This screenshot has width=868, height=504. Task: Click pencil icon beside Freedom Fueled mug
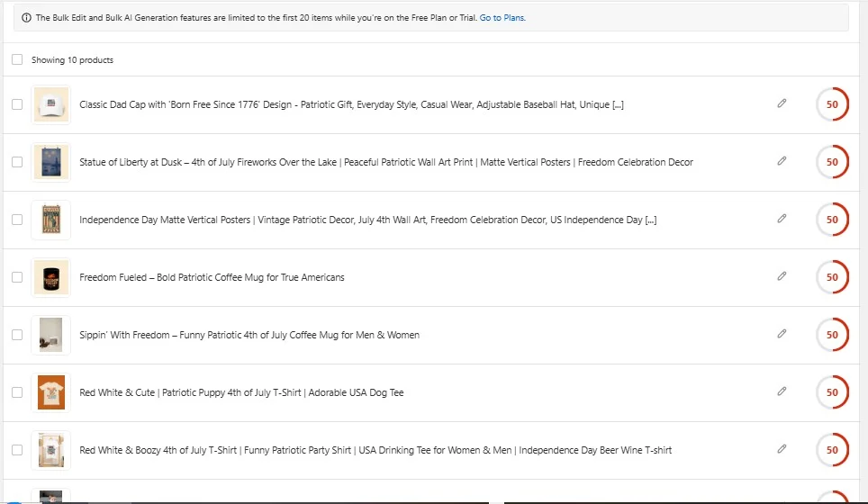(782, 277)
